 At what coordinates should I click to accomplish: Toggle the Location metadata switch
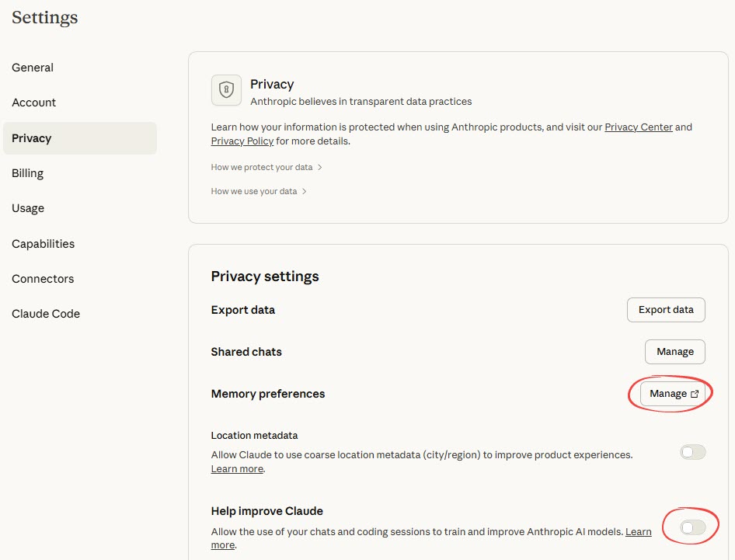tap(692, 451)
